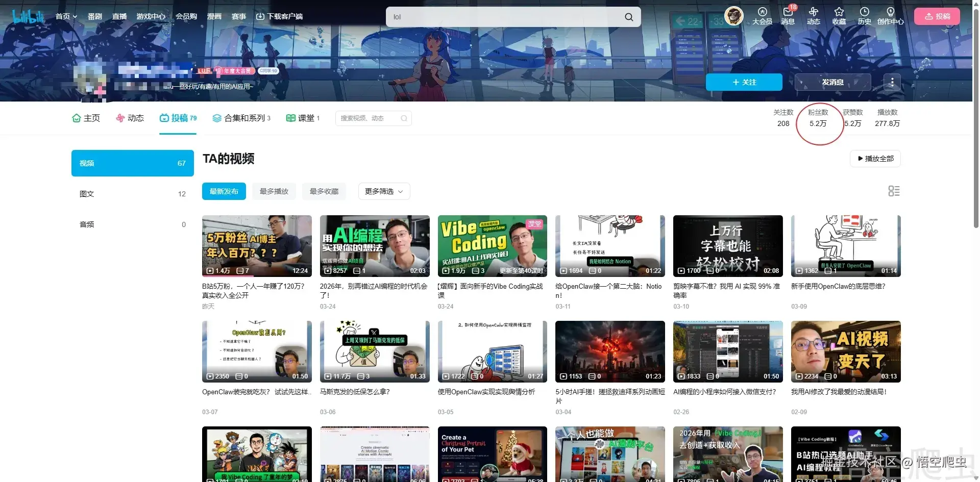Open 赛事 in the top navigation

click(239, 16)
